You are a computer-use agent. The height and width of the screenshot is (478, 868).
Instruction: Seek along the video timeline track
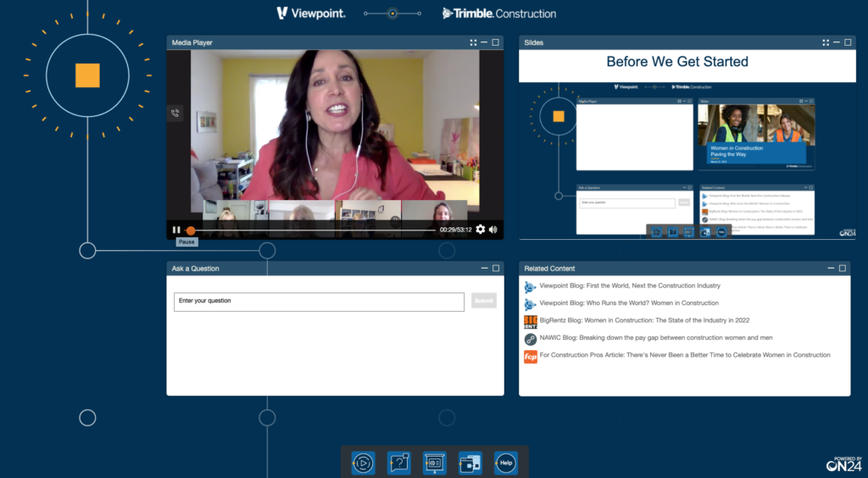310,231
